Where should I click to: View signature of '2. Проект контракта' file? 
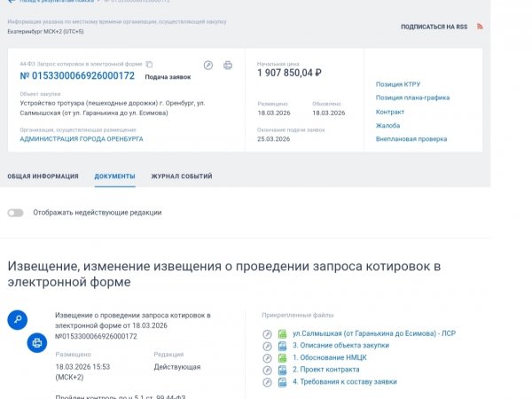point(267,370)
